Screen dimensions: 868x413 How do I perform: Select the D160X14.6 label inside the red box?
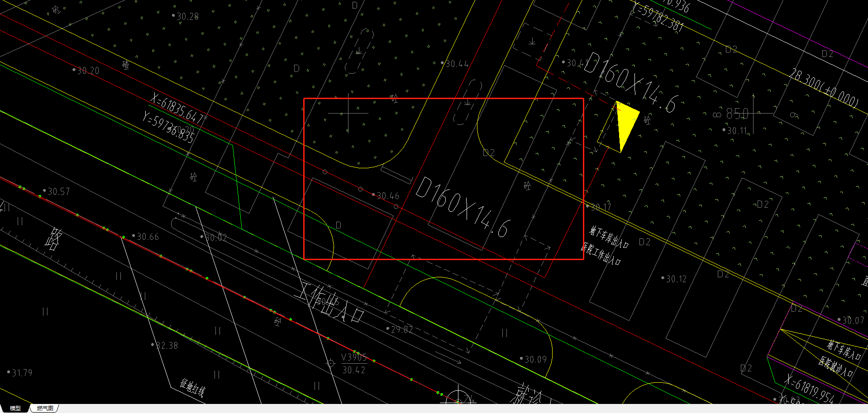click(x=463, y=207)
